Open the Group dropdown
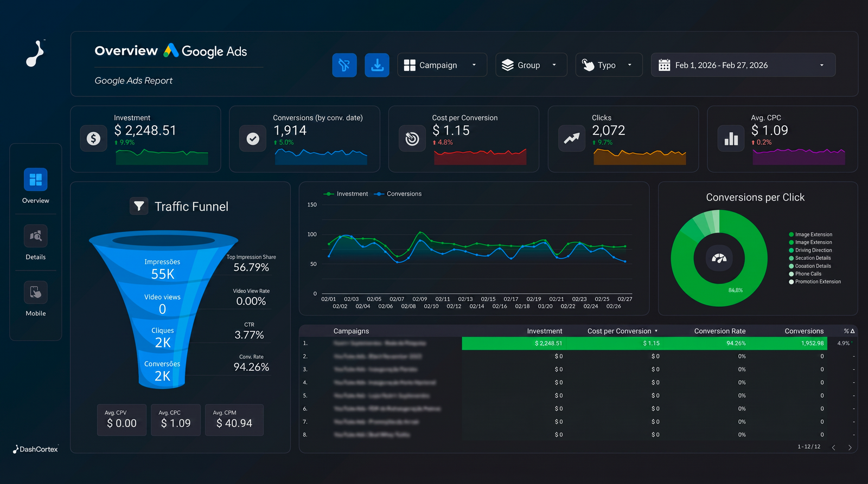 pyautogui.click(x=531, y=65)
